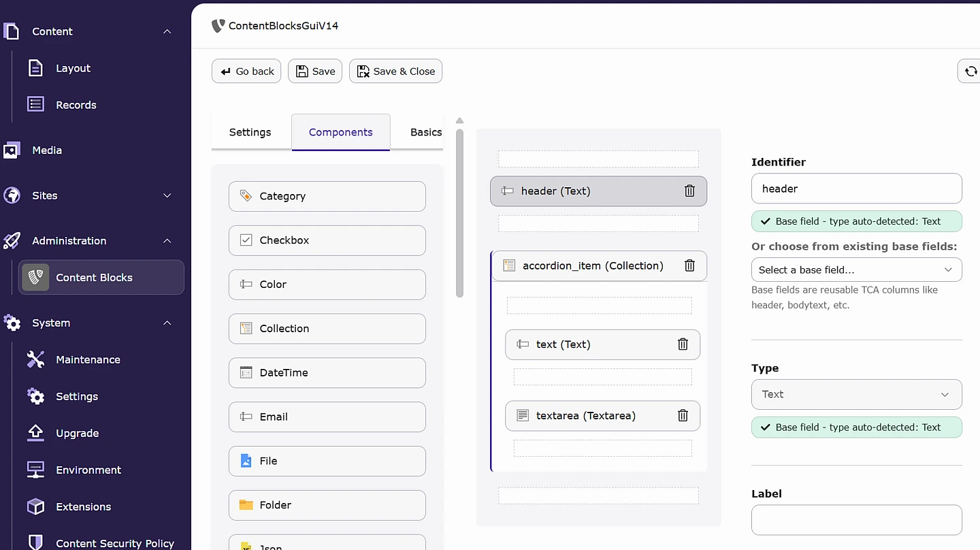Switch to the Components tab
The height and width of the screenshot is (550, 980).
point(341,132)
